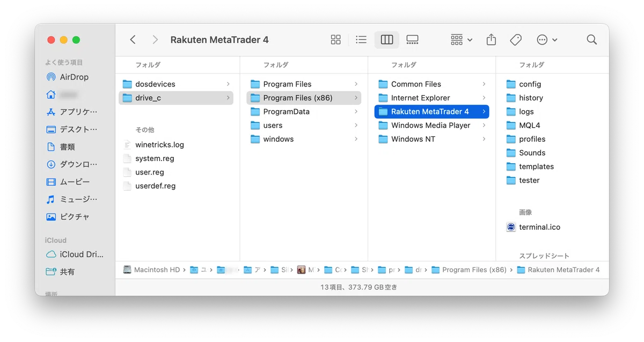This screenshot has width=644, height=342.
Task: Open iCloud Drive in sidebar
Action: [75, 254]
